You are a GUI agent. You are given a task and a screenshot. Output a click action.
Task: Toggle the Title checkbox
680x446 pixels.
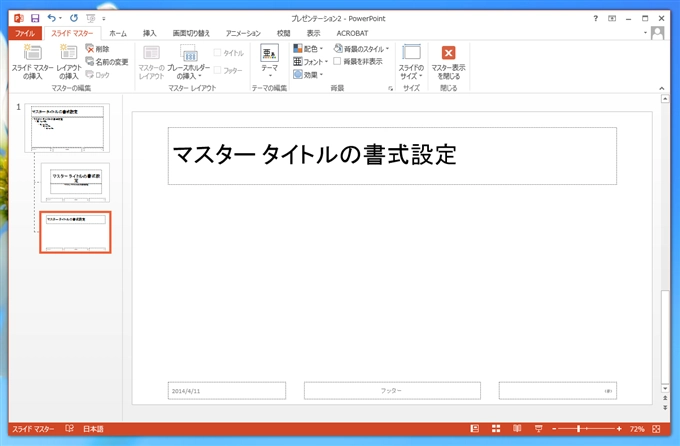(217, 53)
